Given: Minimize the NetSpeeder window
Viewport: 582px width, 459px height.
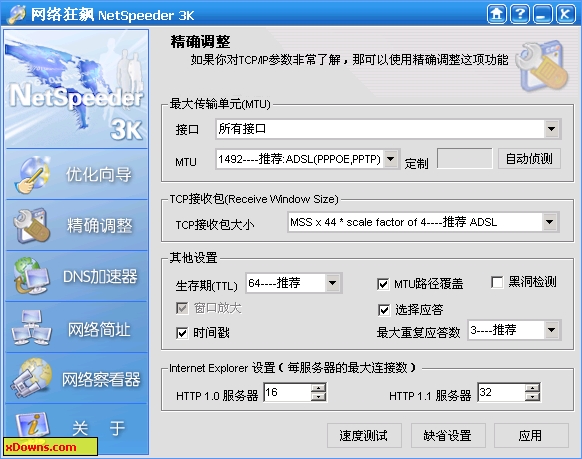Looking at the screenshot, I should pos(542,14).
